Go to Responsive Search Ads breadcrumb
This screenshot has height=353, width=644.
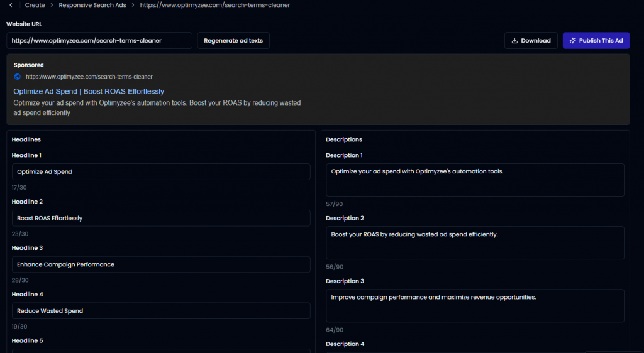(92, 5)
